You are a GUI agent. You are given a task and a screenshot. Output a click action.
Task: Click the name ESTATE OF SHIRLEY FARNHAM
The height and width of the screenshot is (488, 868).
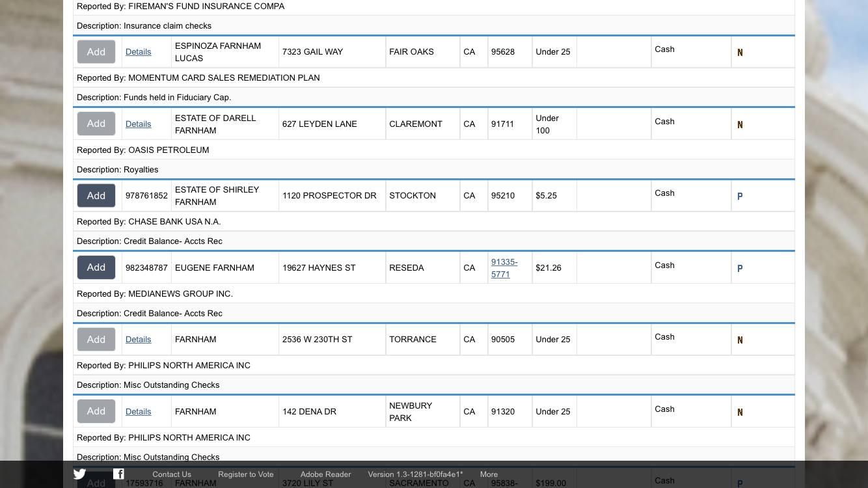coord(217,196)
